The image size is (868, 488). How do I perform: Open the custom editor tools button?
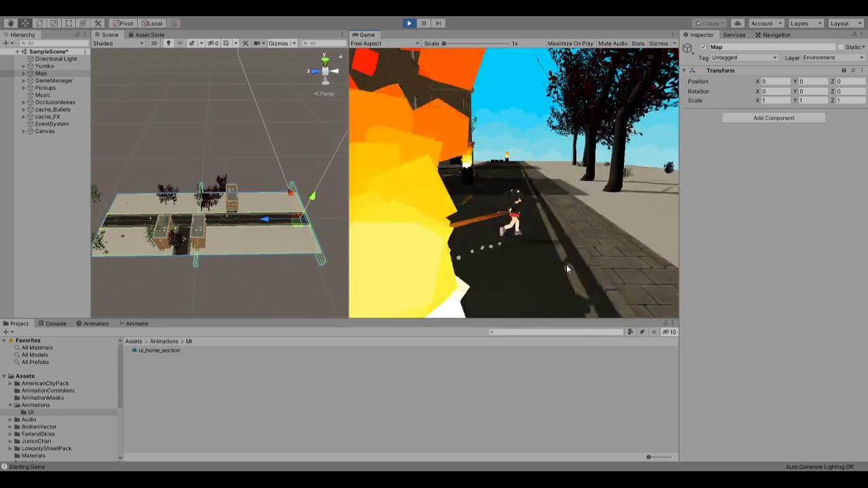tap(98, 23)
